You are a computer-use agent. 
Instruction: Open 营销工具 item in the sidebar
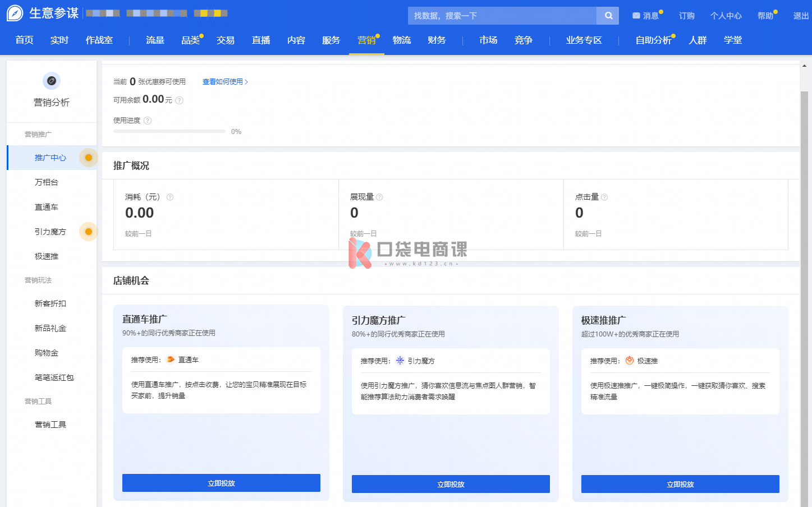coord(51,425)
